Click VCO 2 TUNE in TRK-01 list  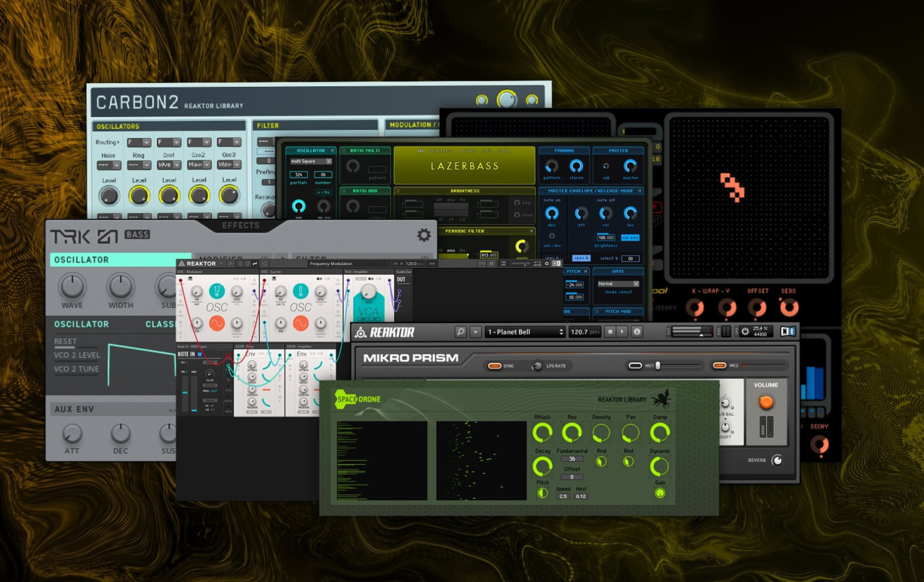(76, 369)
